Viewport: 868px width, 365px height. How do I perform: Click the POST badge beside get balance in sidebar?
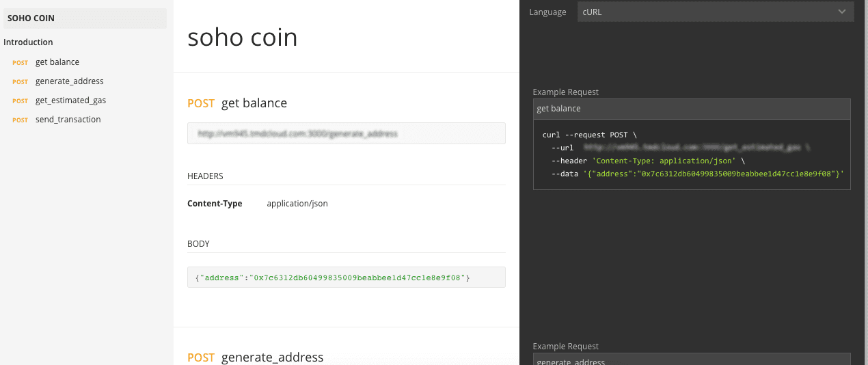[20, 63]
